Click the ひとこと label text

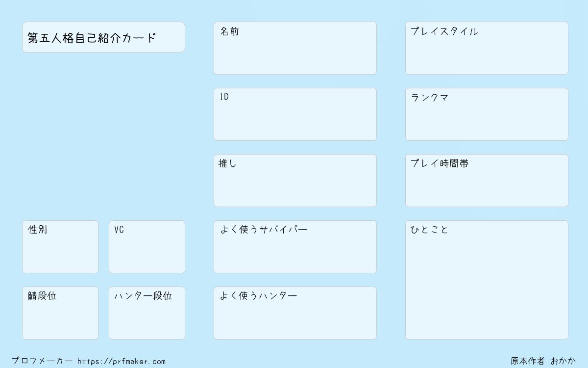pos(430,230)
